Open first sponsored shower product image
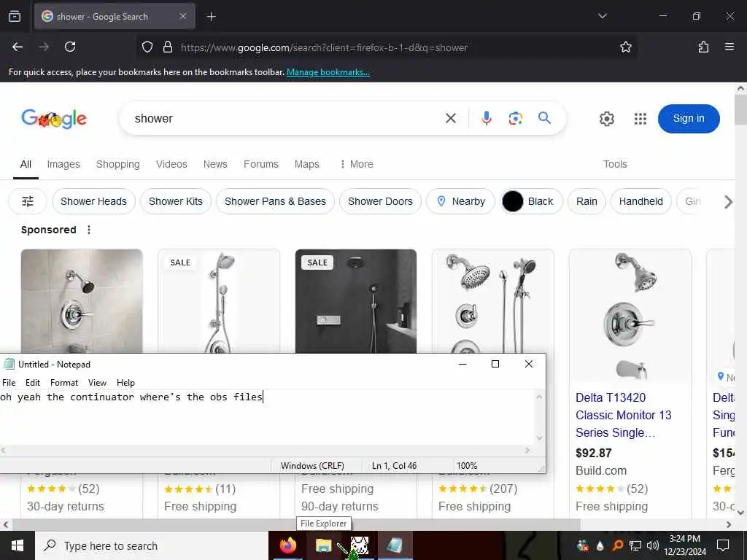Screen dimensions: 747x560 82,301
